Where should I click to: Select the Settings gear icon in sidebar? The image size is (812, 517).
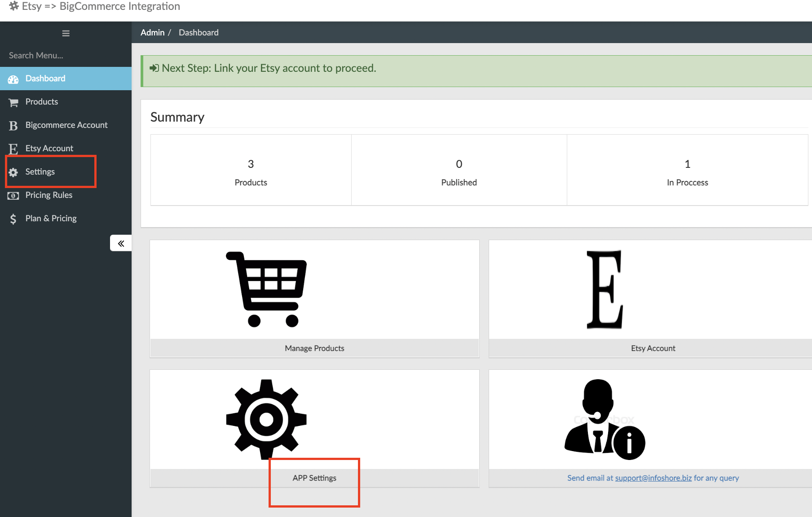[13, 172]
